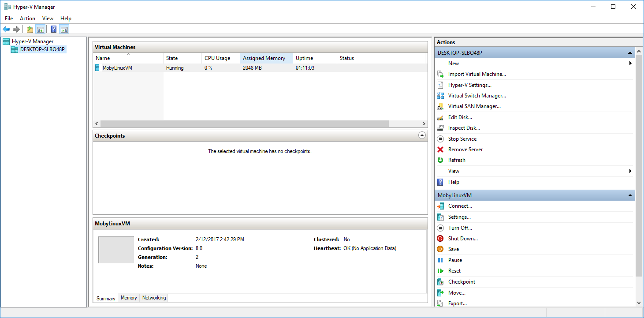Click the Back arrow toolbar icon
Image resolution: width=644 pixels, height=318 pixels.
click(6, 30)
